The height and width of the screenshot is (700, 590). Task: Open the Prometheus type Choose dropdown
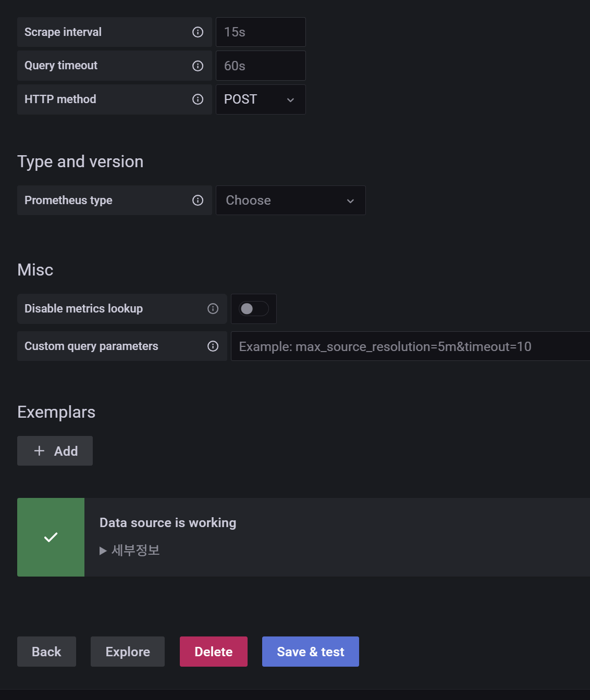point(290,201)
